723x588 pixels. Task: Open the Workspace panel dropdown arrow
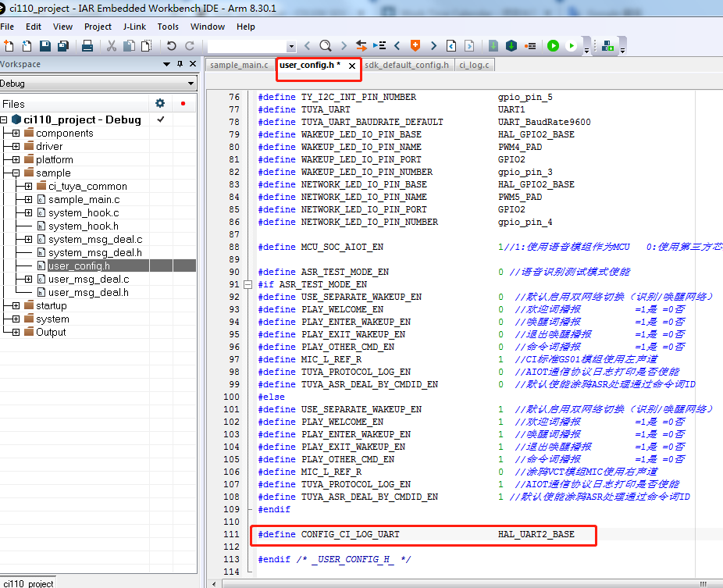(x=166, y=64)
